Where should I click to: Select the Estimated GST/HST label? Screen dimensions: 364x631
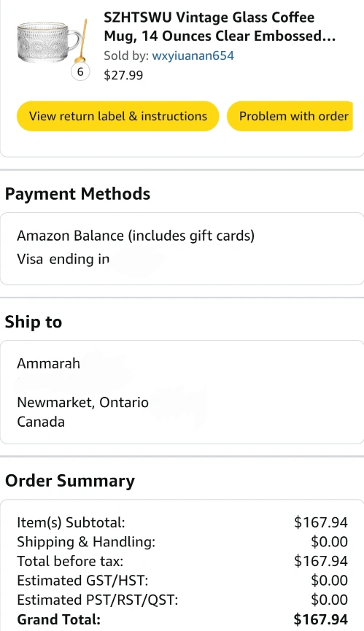tap(82, 580)
